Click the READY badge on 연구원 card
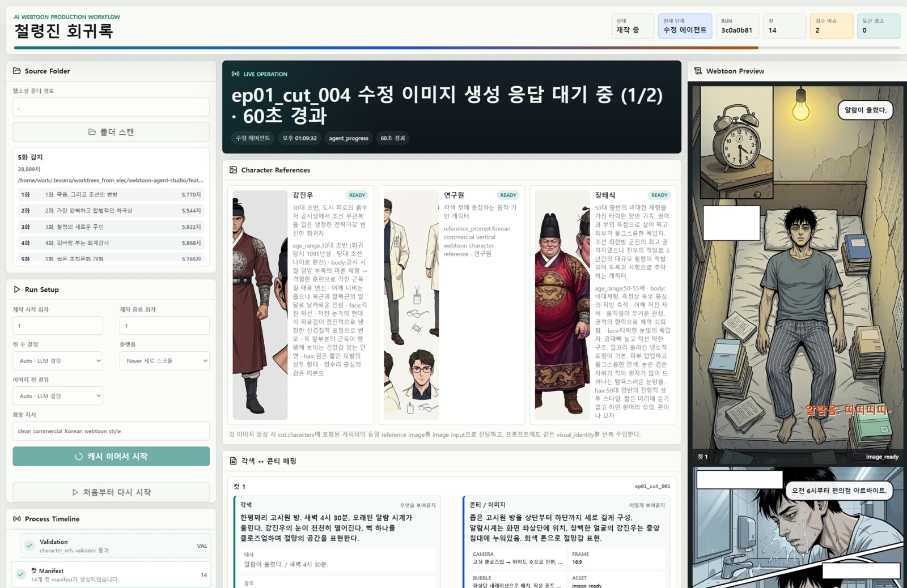Viewport: 907px width, 588px height. [508, 195]
